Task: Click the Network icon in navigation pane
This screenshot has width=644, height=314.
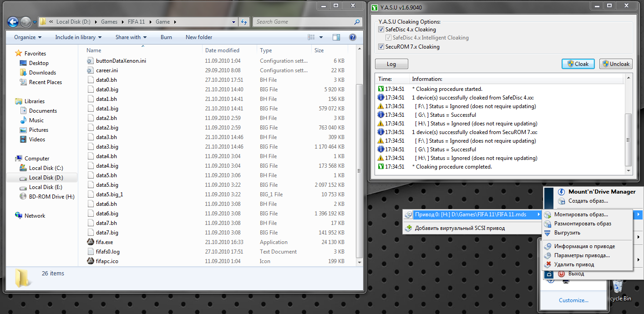Action: (18, 216)
